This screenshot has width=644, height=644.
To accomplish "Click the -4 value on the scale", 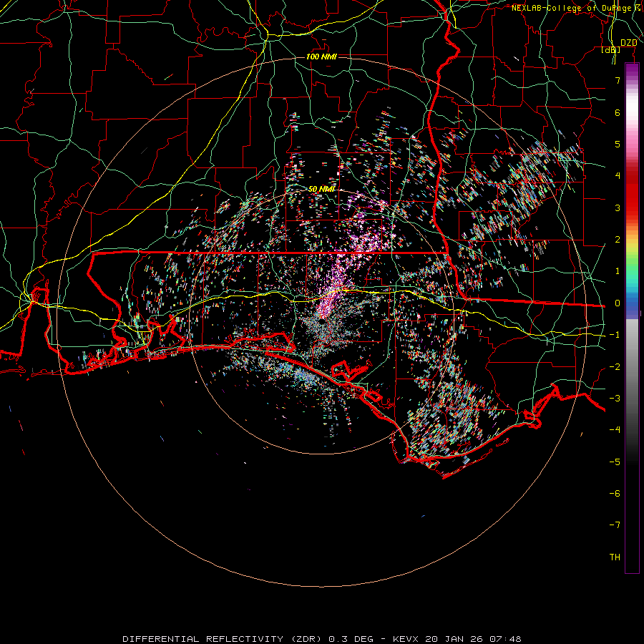I will pyautogui.click(x=615, y=430).
